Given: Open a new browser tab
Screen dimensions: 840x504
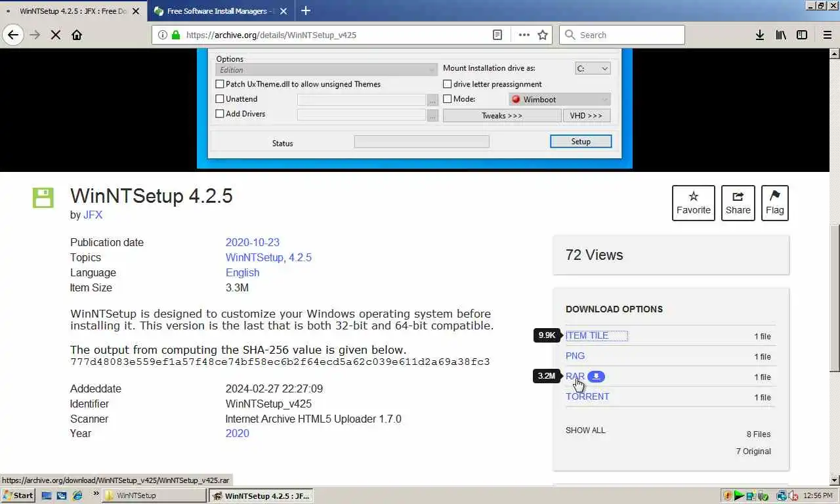Looking at the screenshot, I should [306, 10].
